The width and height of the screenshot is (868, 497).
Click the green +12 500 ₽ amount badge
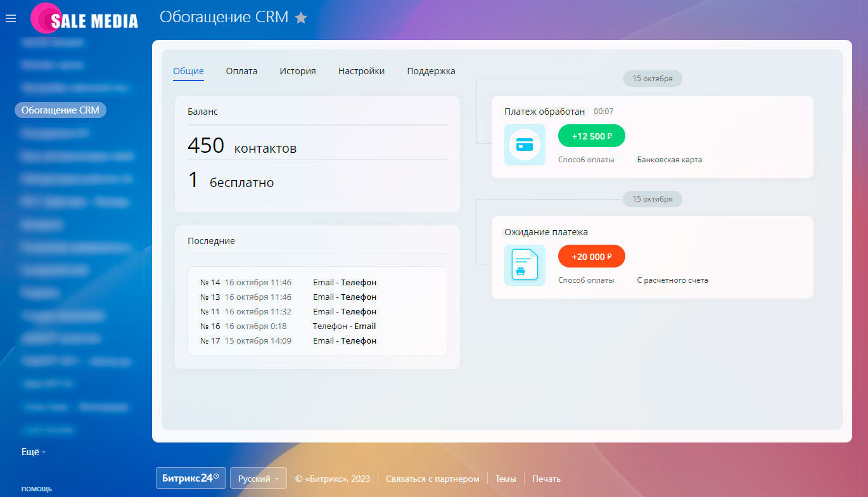pyautogui.click(x=591, y=136)
